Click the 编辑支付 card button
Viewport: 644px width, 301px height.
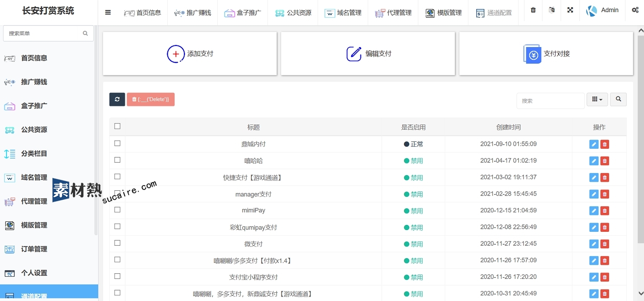click(368, 54)
